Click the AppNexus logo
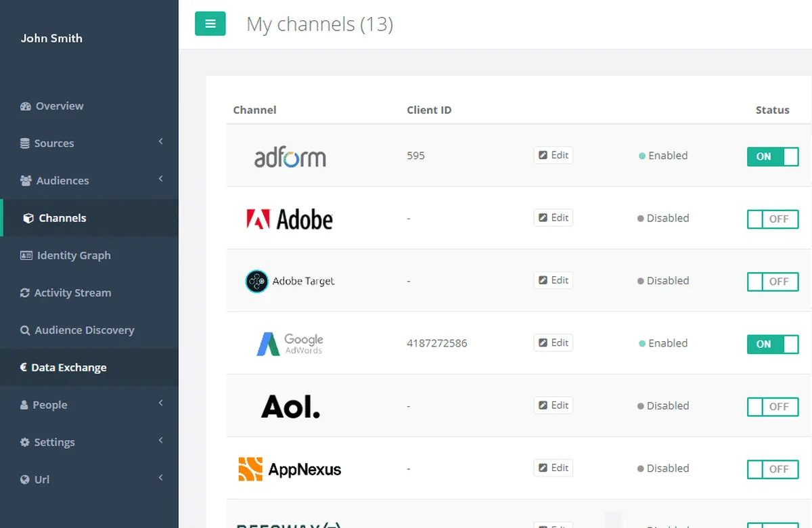This screenshot has height=528, width=812. 290,469
